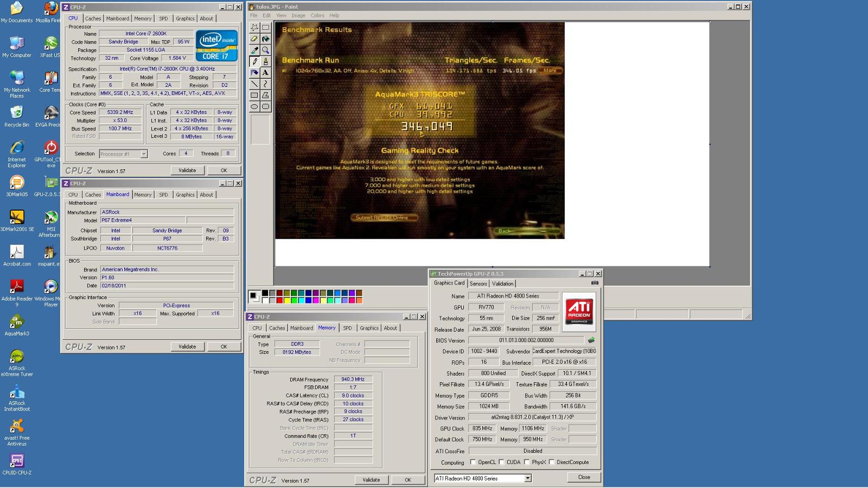Choose the Brush tool in Paint
This screenshot has width=868, height=488.
click(x=265, y=61)
